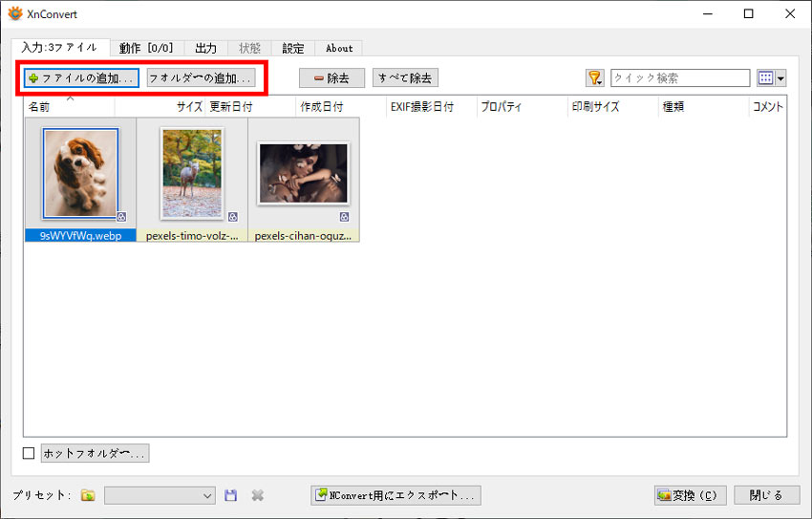812x519 pixels.
Task: Click the 閉じる button
Action: [767, 495]
